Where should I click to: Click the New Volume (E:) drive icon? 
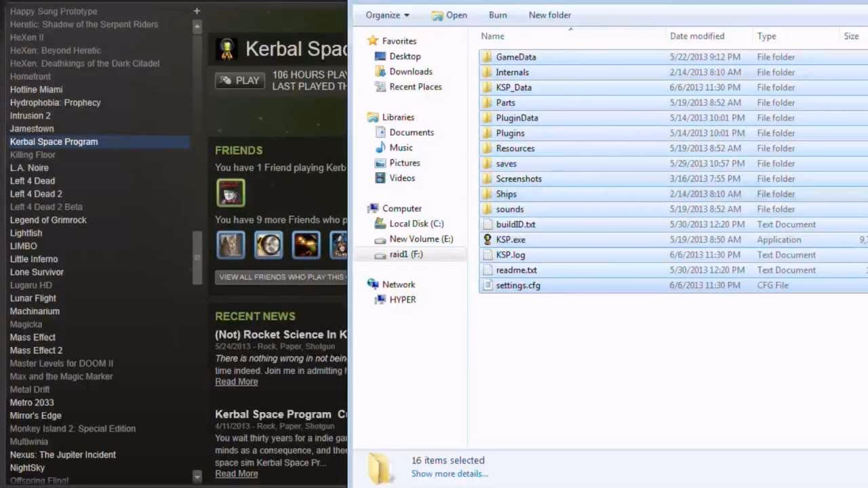[x=380, y=239]
